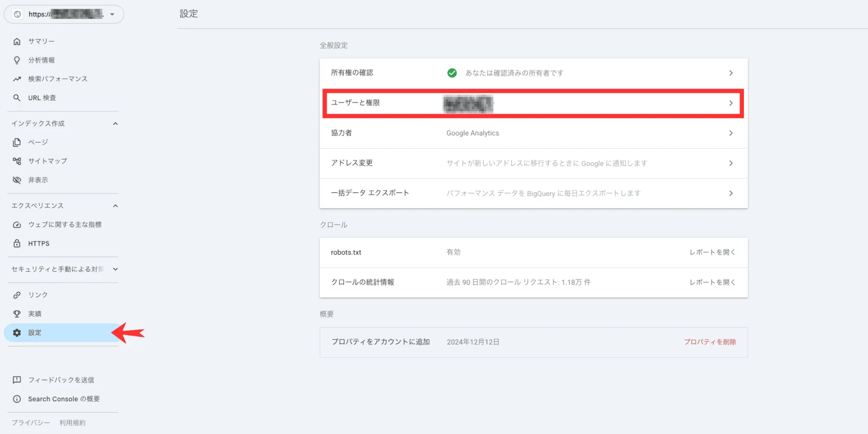Image resolution: width=868 pixels, height=434 pixels.
Task: Click the feedback icon beside フィードバックを送信
Action: (17, 380)
